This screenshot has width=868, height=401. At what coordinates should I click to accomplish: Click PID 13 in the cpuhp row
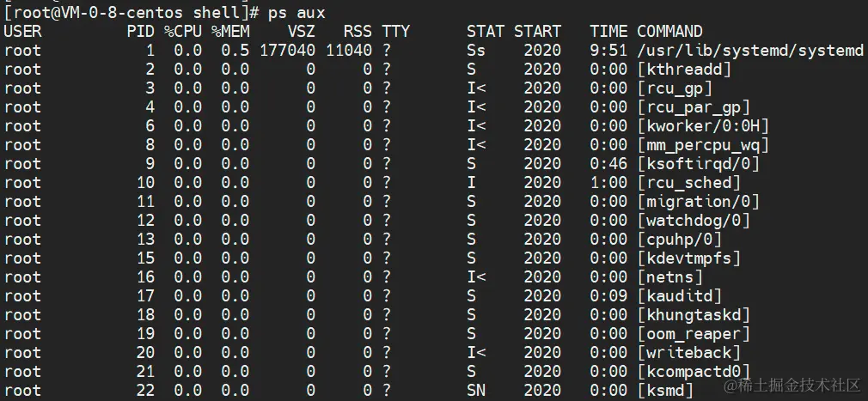(x=145, y=240)
